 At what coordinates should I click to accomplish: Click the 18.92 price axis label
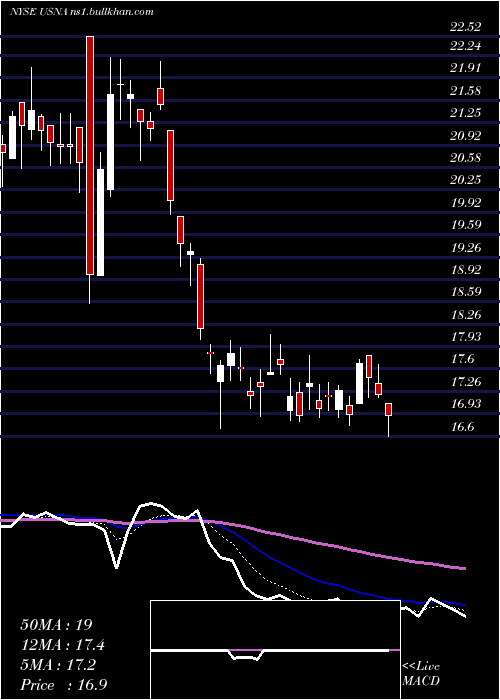pos(466,270)
